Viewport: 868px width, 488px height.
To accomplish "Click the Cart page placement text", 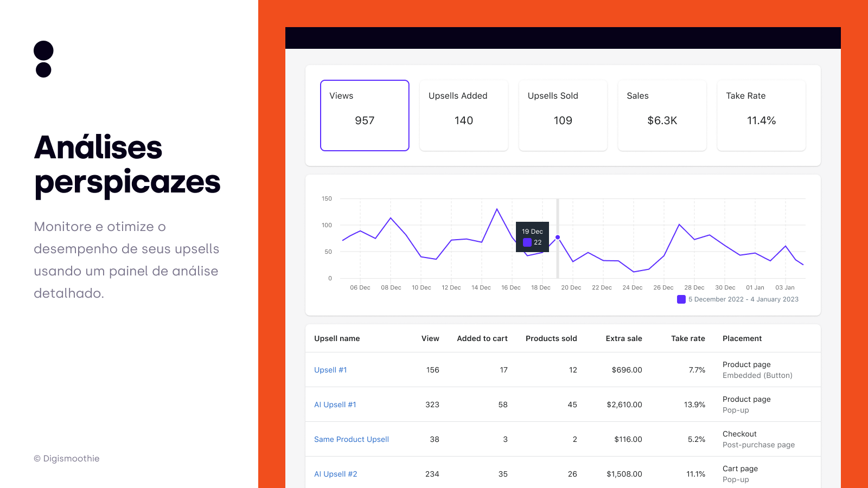I will pos(740,468).
